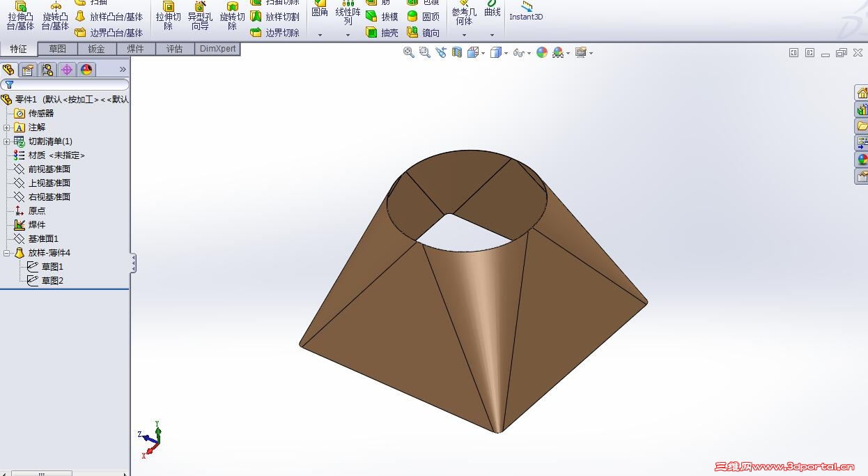The width and height of the screenshot is (868, 476).
Task: Open DimXpertManager panel tab
Action: 67,70
